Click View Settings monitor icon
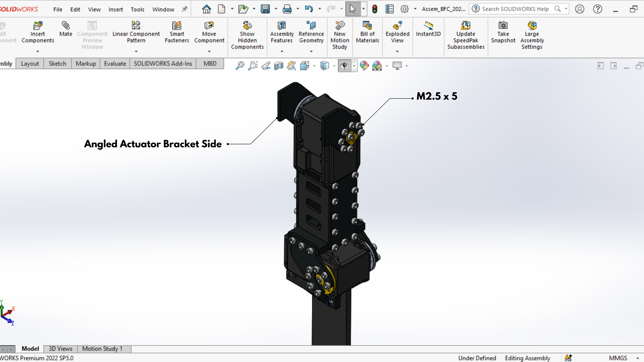The height and width of the screenshot is (362, 644). pos(397,66)
